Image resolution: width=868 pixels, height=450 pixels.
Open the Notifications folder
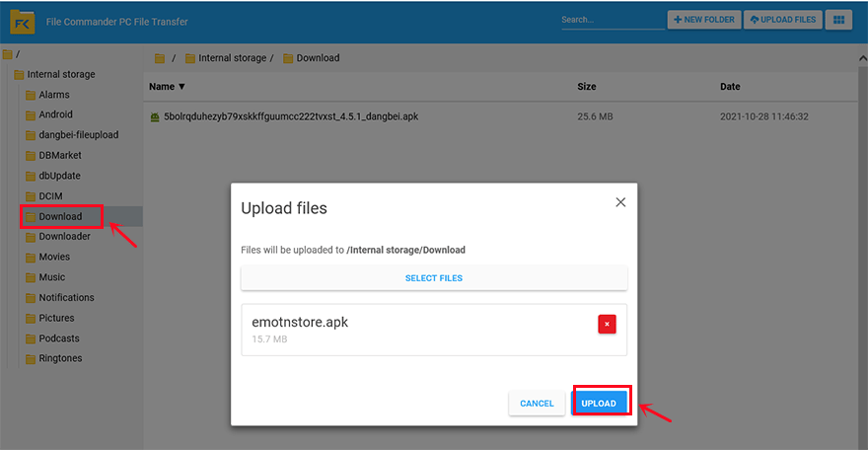(66, 298)
